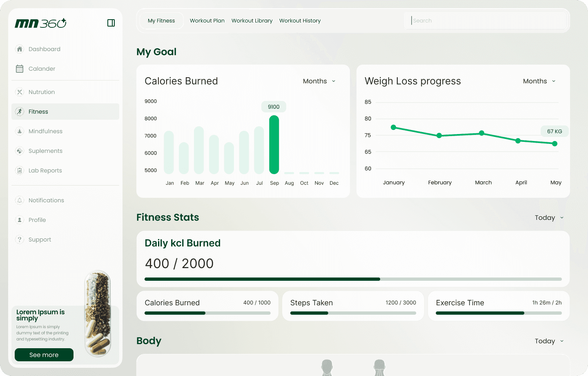Screen dimensions: 588x376
Task: Click the Calories Burned 400/1000 progress bar
Action: point(207,313)
